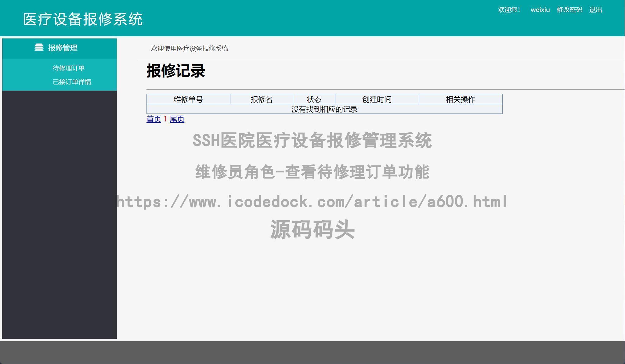The height and width of the screenshot is (364, 625).
Task: Click 欢迎您! in the top bar
Action: [x=509, y=9]
